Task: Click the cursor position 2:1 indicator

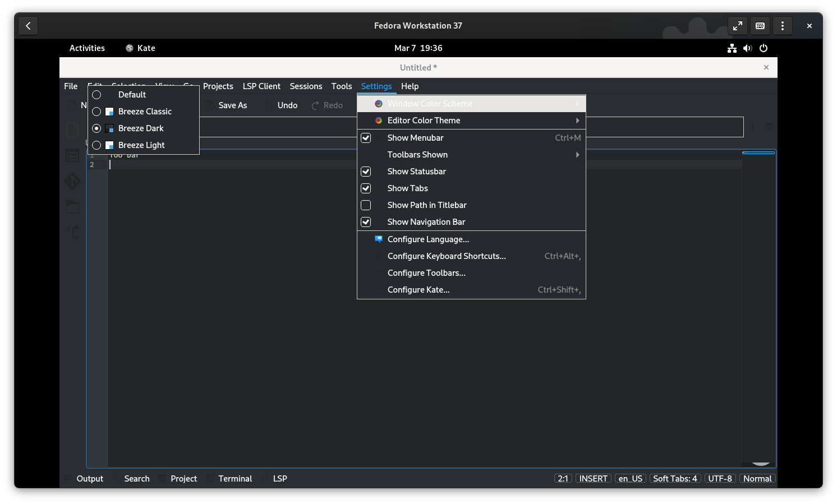Action: pos(563,479)
